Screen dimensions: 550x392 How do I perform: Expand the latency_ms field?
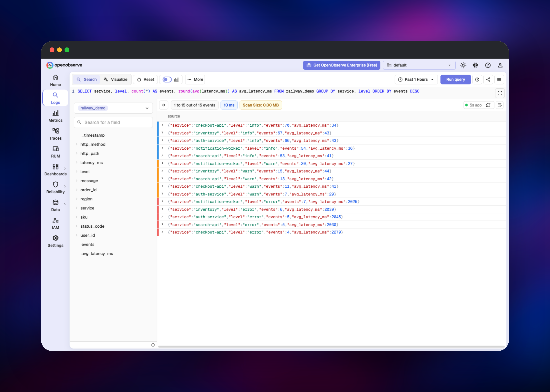[76, 162]
